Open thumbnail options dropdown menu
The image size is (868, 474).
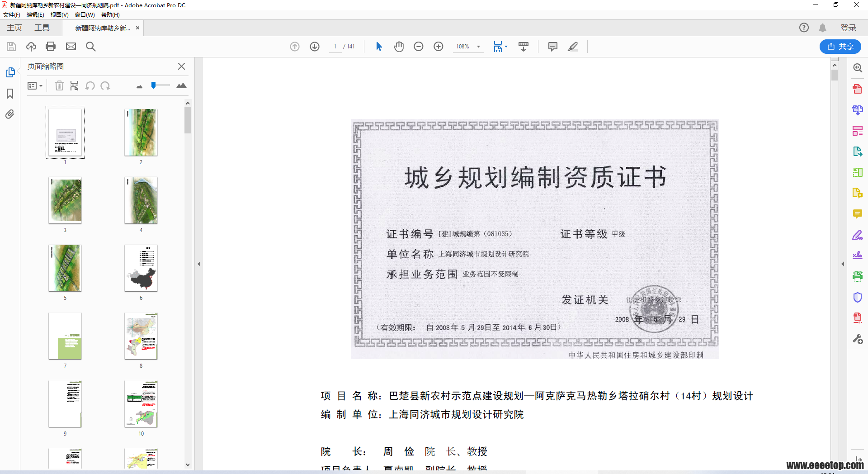click(35, 85)
